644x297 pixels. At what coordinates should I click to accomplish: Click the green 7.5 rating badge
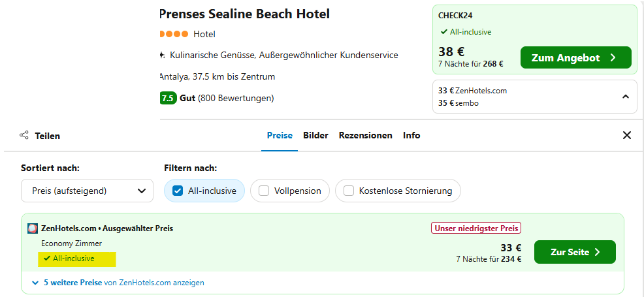click(169, 99)
